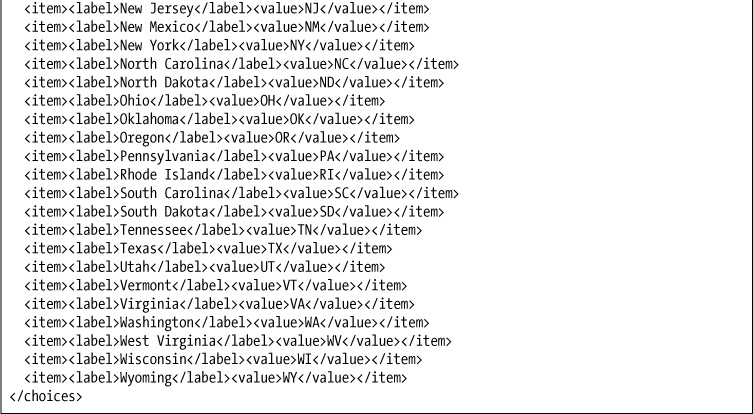Select the New Mexico label text

157,27
